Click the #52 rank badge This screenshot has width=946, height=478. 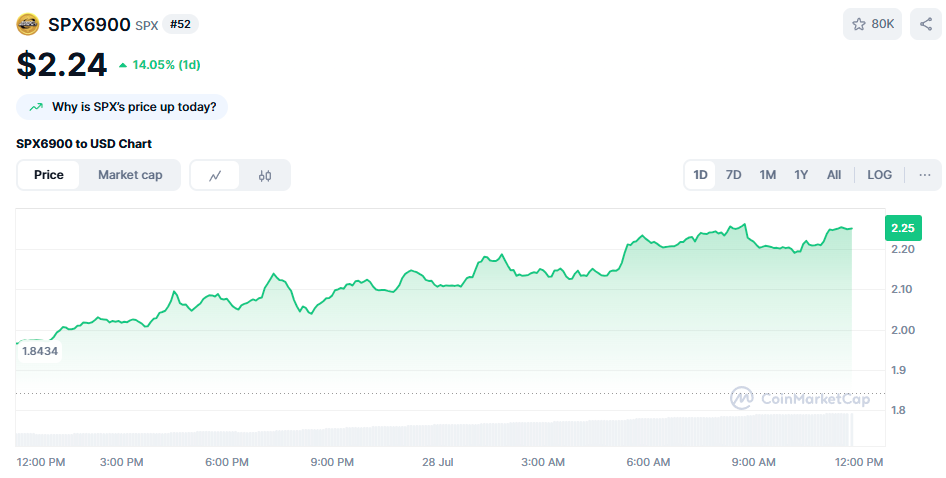click(180, 24)
